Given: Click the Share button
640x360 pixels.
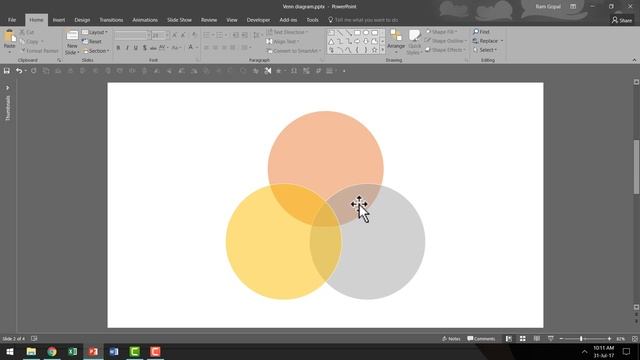Looking at the screenshot, I should click(622, 20).
